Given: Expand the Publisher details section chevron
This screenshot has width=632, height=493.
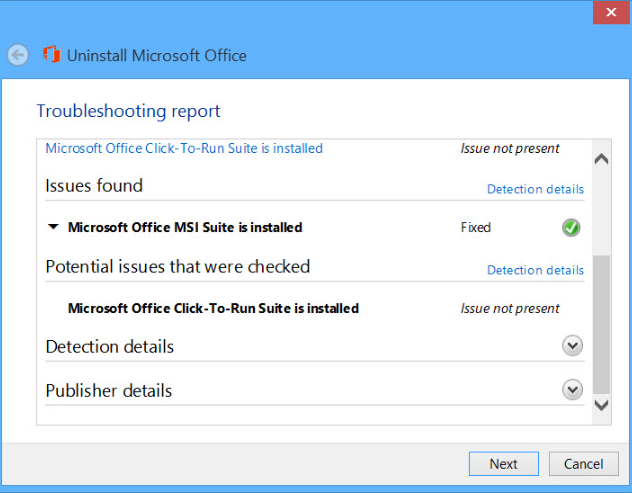Looking at the screenshot, I should (x=572, y=390).
